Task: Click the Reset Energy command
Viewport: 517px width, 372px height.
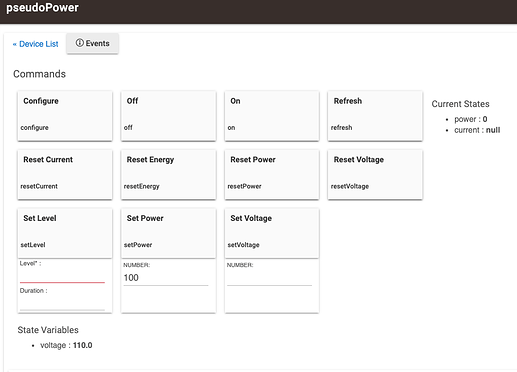Action: 168,174
